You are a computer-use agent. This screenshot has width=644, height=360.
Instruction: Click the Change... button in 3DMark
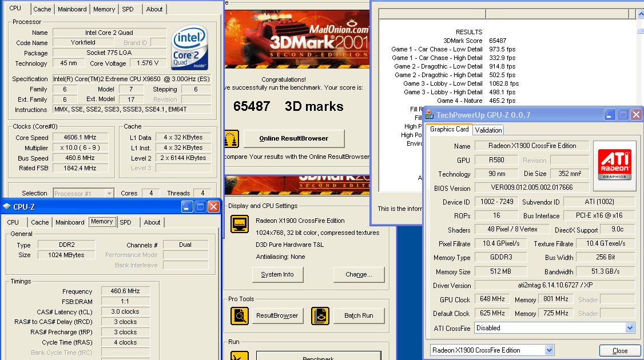[x=359, y=275]
